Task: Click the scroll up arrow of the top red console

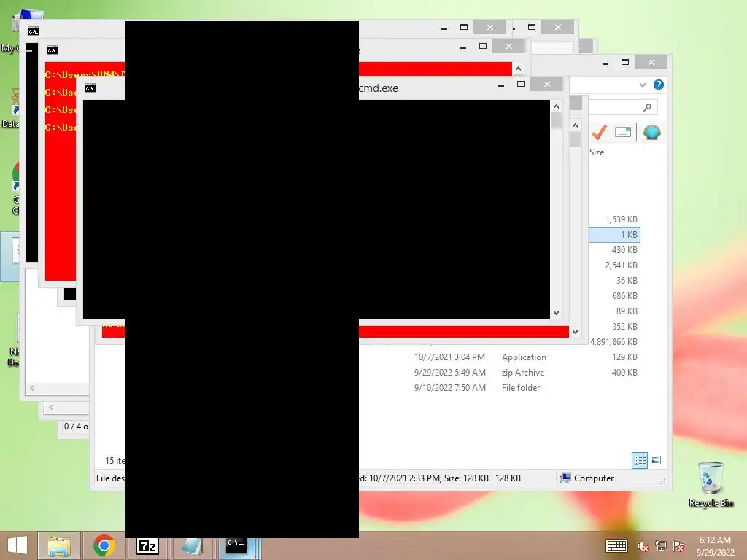Action: tap(519, 69)
